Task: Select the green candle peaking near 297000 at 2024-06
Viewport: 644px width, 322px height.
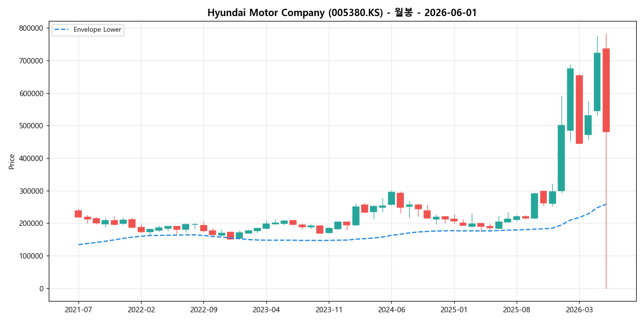Action: point(391,198)
